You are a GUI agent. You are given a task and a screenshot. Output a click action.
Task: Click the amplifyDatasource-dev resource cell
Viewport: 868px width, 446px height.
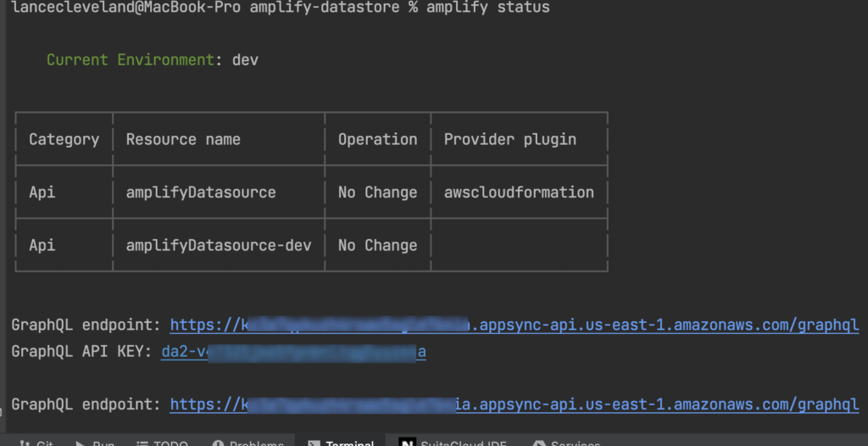pyautogui.click(x=219, y=245)
